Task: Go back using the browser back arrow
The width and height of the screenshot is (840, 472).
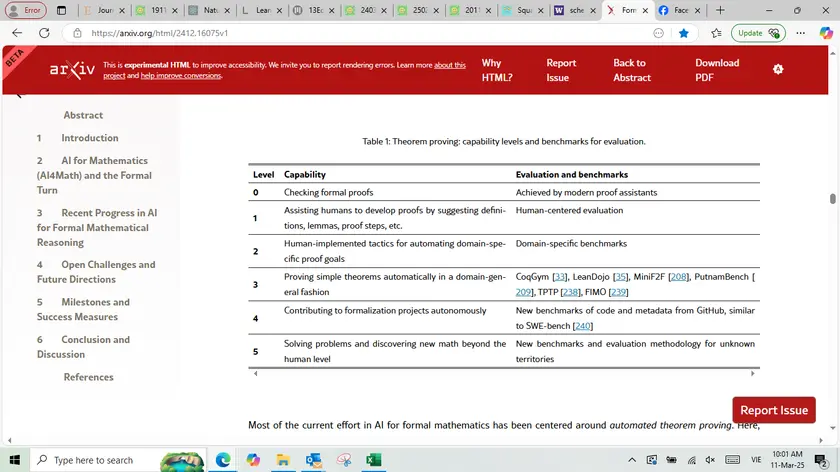Action: [17, 33]
